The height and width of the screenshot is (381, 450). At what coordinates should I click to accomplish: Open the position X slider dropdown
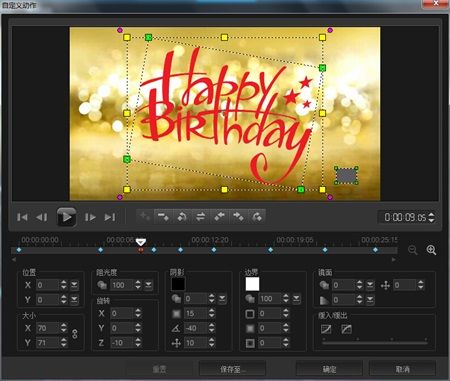point(74,285)
